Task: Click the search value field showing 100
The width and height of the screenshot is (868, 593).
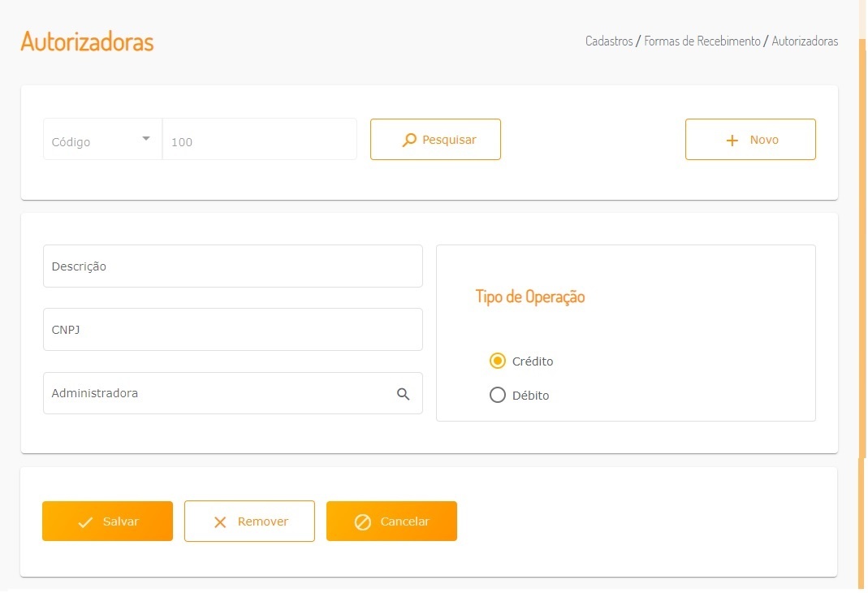Action: [260, 141]
